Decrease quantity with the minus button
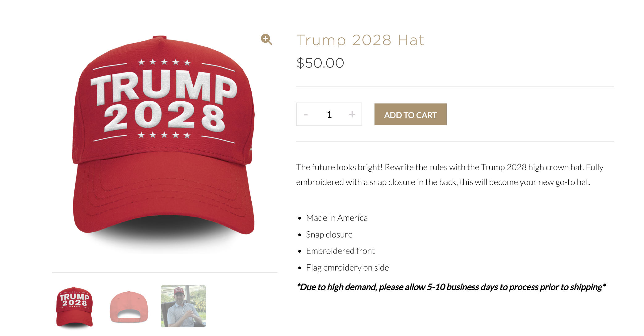 point(306,115)
